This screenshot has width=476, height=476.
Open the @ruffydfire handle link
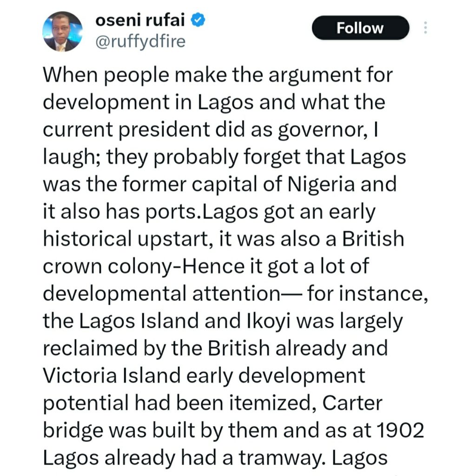click(140, 42)
